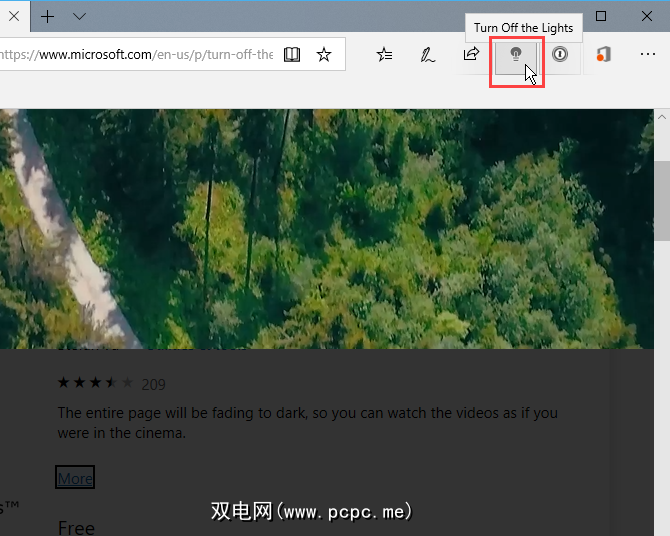Open the Settings and more ellipsis menu
The image size is (670, 536).
[x=648, y=54]
